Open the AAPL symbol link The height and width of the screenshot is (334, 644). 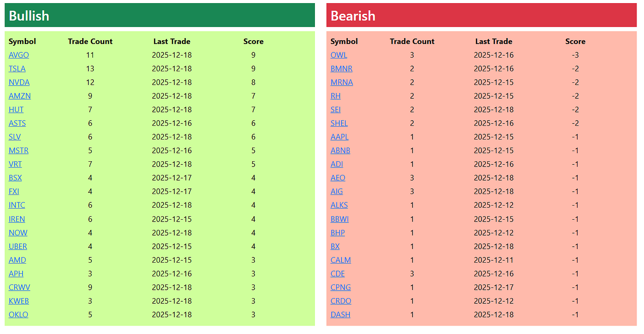(x=340, y=137)
